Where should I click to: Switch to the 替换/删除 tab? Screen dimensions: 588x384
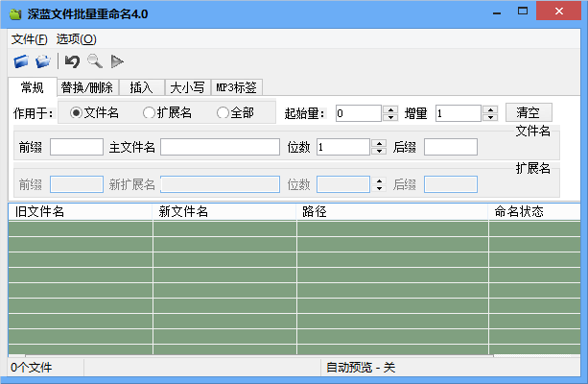tap(87, 87)
